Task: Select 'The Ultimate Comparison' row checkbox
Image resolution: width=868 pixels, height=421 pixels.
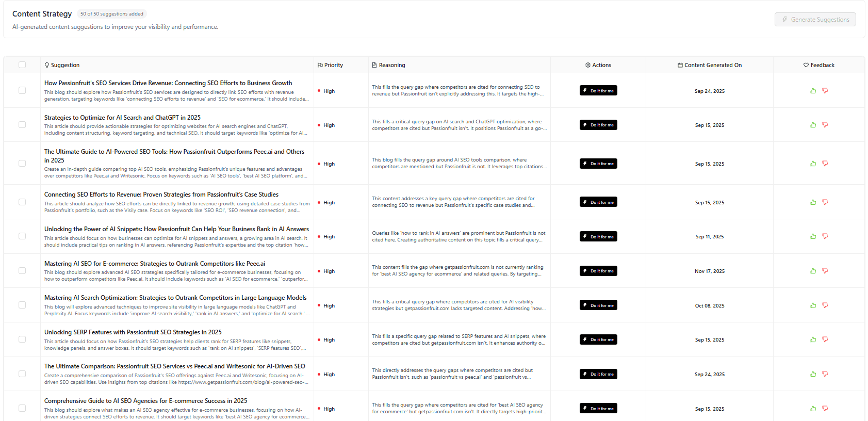Action: point(22,374)
